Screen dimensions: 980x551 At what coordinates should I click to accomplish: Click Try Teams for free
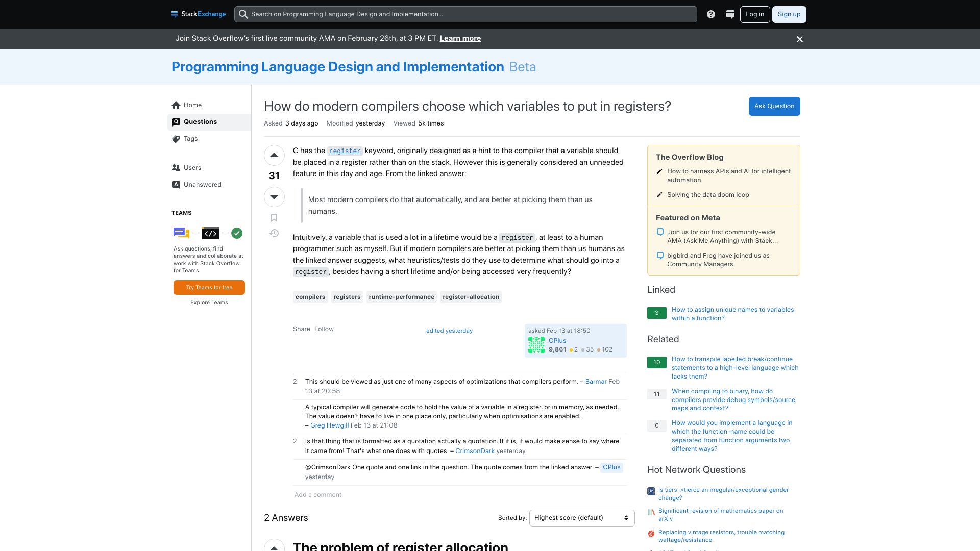(209, 287)
